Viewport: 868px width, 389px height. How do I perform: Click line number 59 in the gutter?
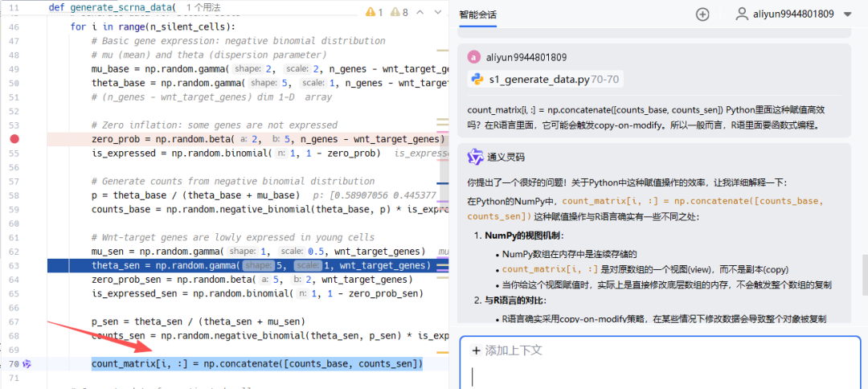[15, 209]
